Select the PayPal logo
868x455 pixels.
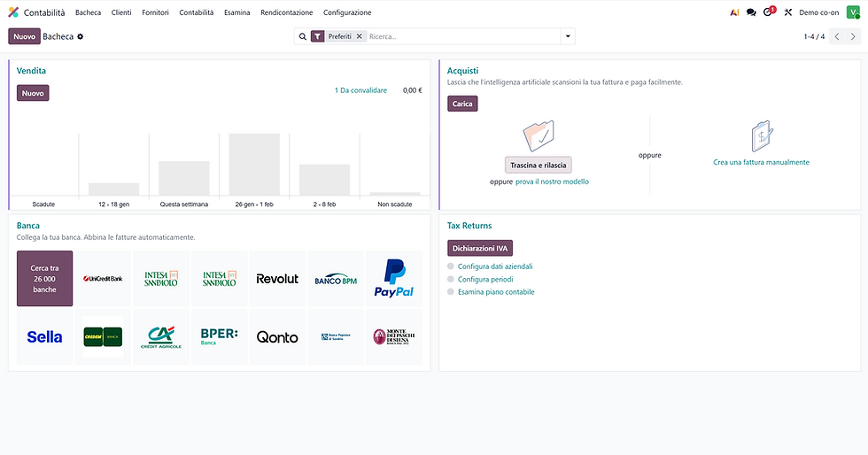click(393, 279)
